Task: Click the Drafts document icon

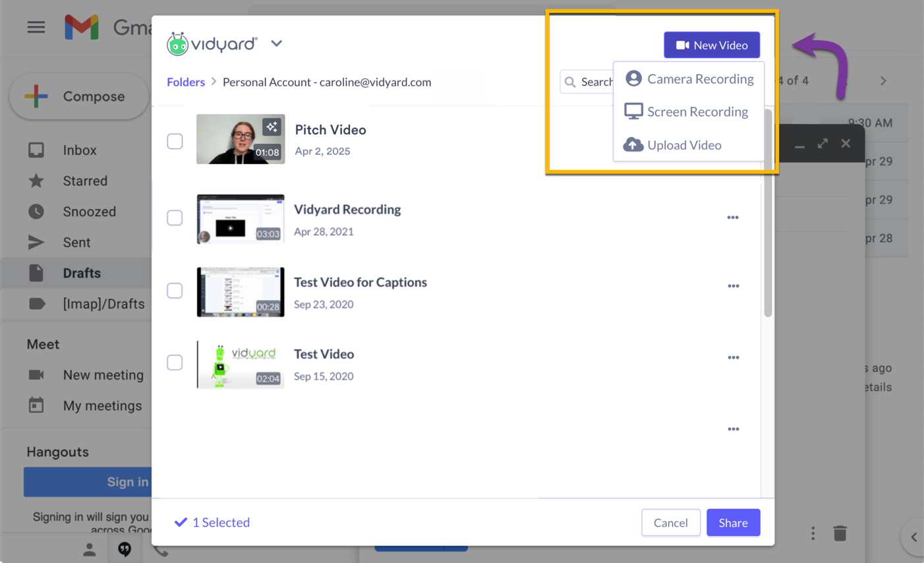Action: (x=36, y=273)
